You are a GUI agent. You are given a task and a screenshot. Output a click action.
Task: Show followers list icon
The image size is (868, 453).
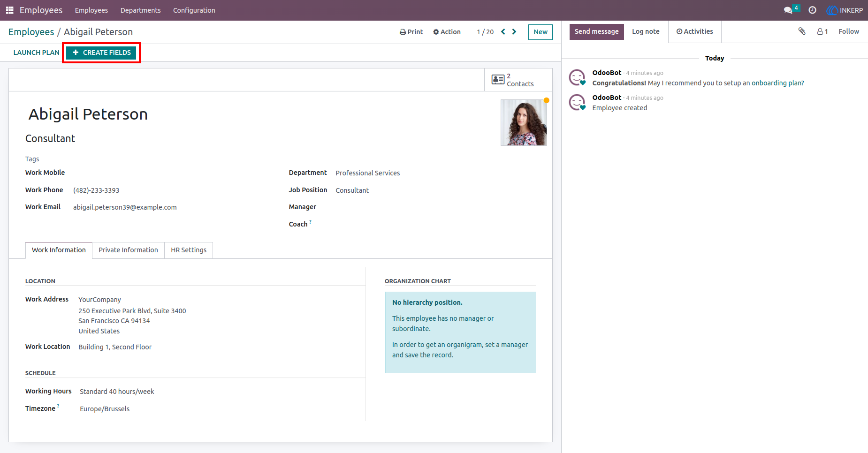click(x=822, y=31)
